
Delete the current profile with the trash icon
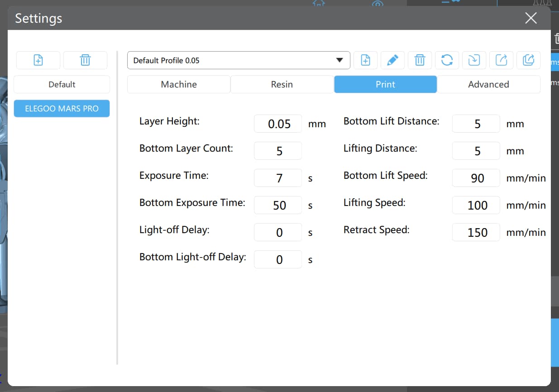tap(420, 60)
